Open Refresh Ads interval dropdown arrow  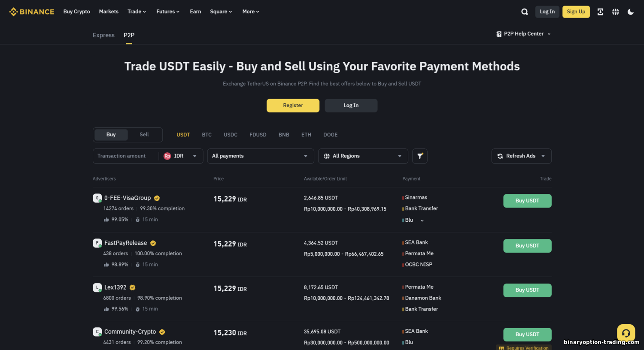543,156
